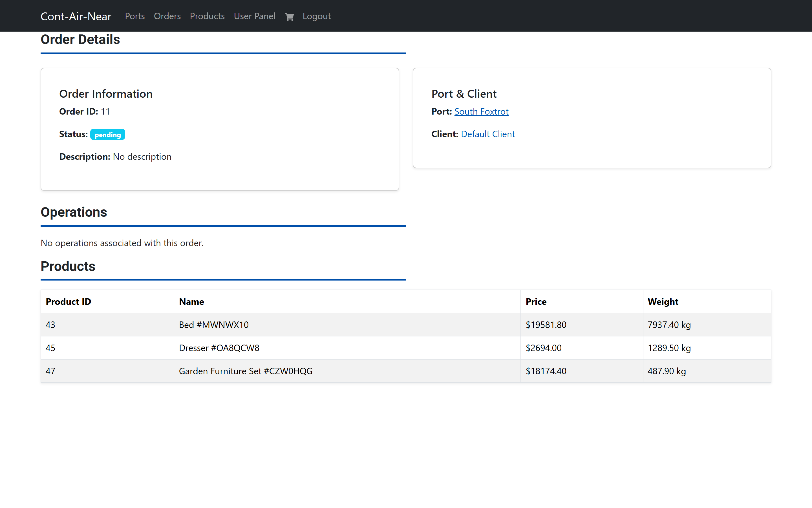Click the Order Information card title
The width and height of the screenshot is (812, 508).
[106, 94]
